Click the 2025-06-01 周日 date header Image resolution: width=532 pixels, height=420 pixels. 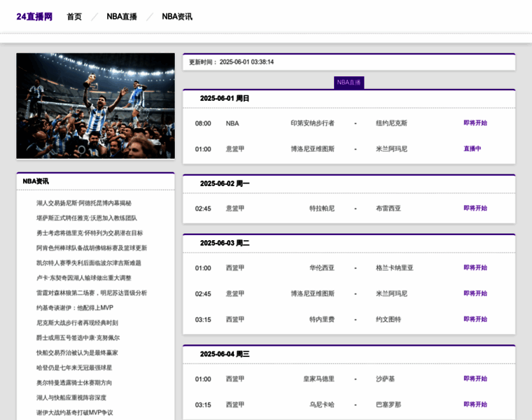click(x=225, y=99)
